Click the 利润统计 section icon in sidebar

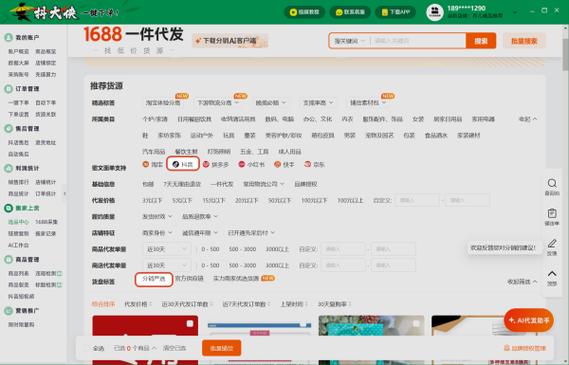coord(8,168)
